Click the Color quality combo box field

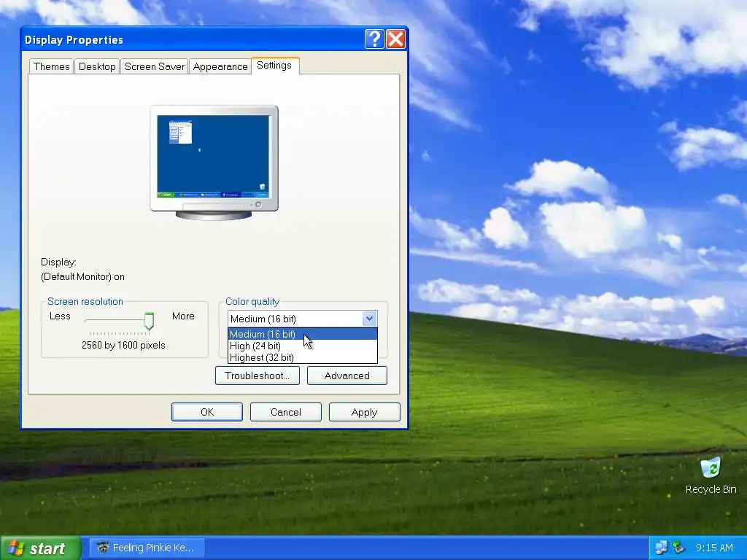coord(303,319)
